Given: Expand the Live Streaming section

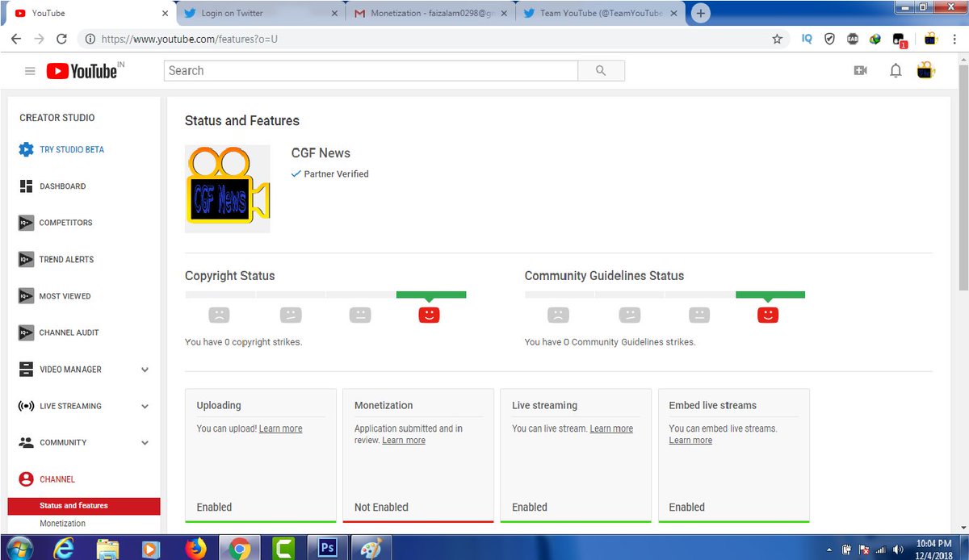Looking at the screenshot, I should point(145,406).
